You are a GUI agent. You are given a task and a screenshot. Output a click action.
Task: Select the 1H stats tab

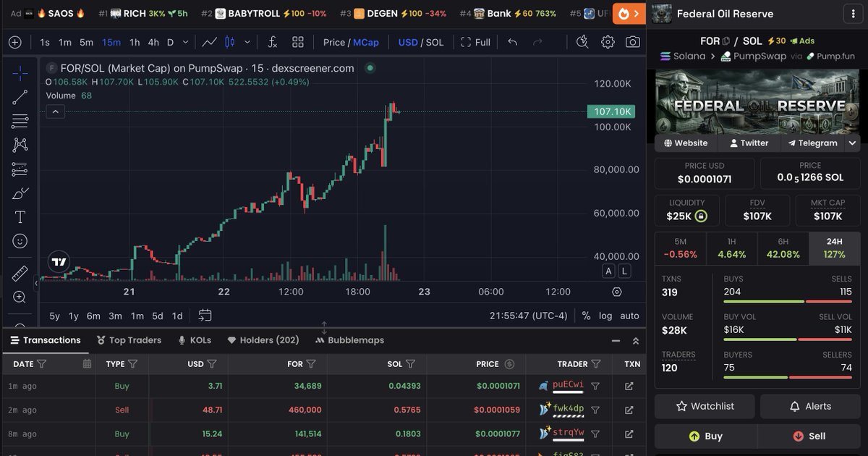click(731, 248)
